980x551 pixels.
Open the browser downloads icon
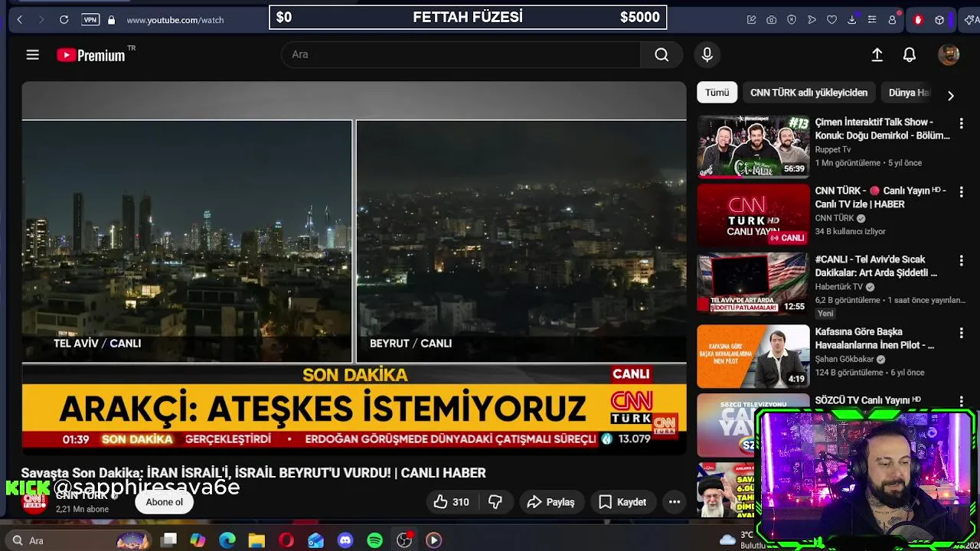[851, 20]
